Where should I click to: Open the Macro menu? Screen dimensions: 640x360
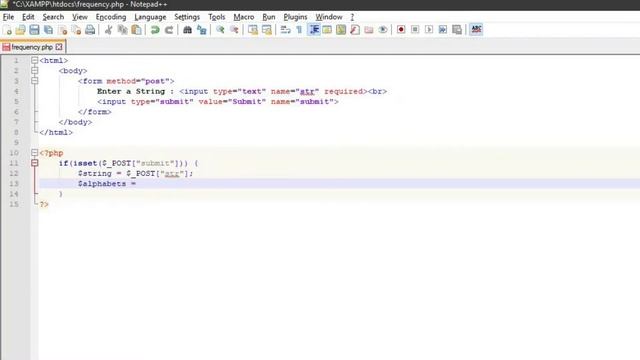tap(243, 17)
